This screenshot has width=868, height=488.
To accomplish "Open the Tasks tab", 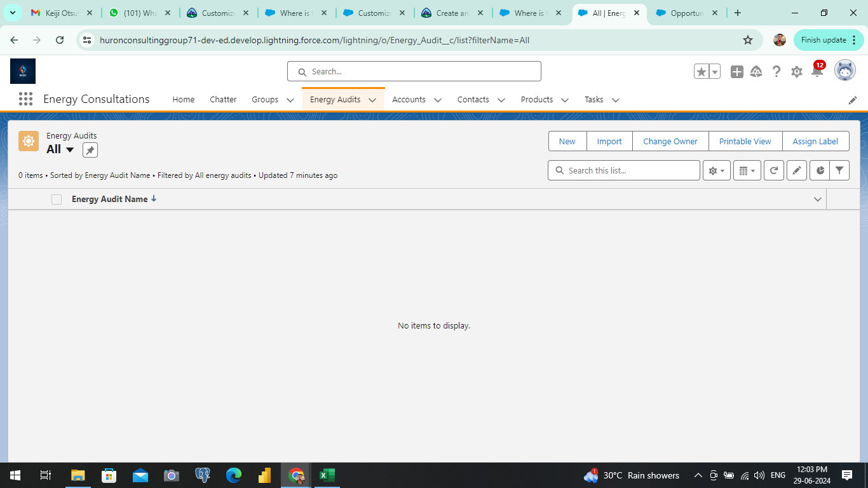I will pos(594,100).
